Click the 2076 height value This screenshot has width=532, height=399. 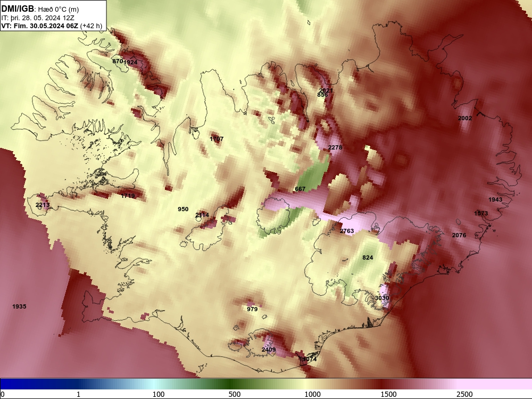459,235
